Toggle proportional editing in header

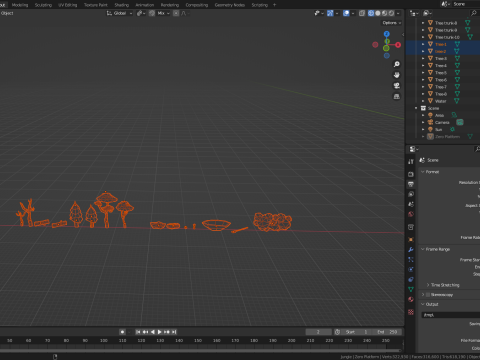[x=176, y=13]
